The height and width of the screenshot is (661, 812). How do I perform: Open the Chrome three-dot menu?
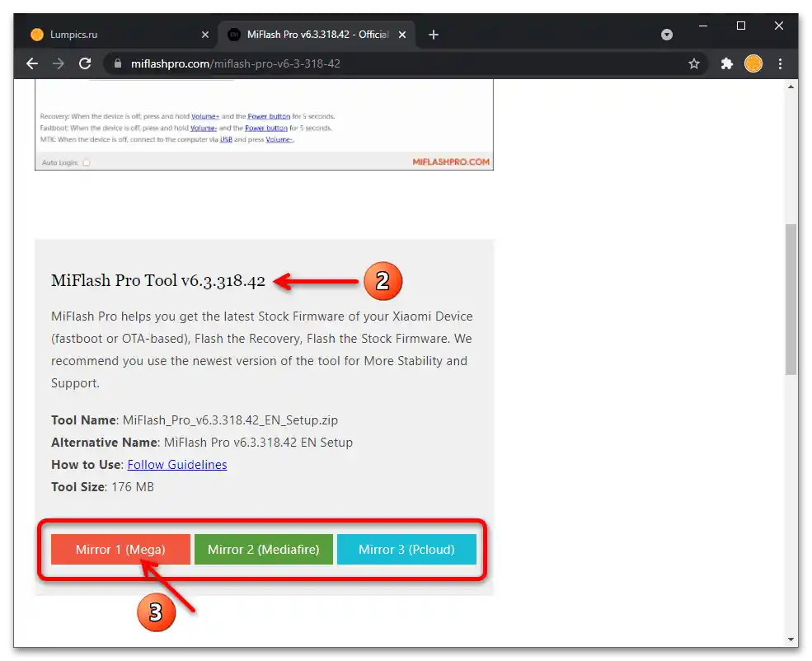781,63
